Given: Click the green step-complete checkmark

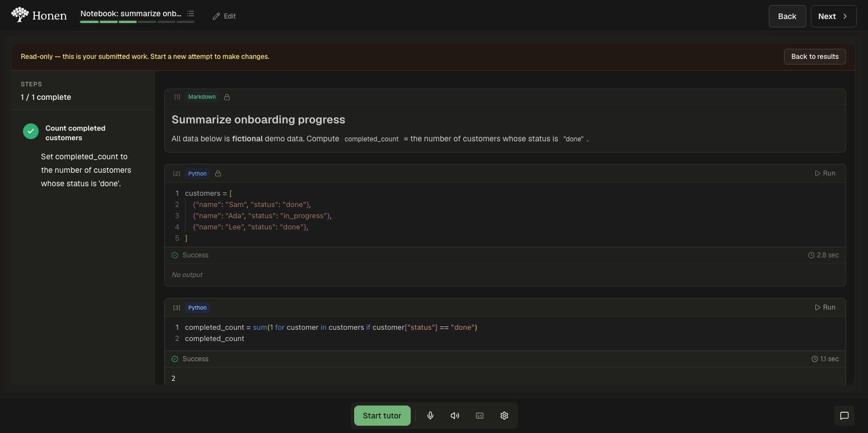Looking at the screenshot, I should [x=31, y=131].
